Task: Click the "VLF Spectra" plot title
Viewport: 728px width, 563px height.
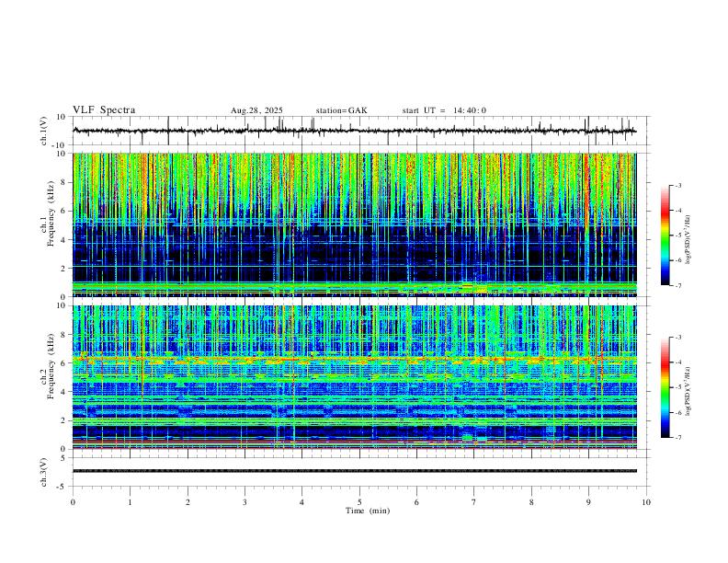Action: coord(104,110)
